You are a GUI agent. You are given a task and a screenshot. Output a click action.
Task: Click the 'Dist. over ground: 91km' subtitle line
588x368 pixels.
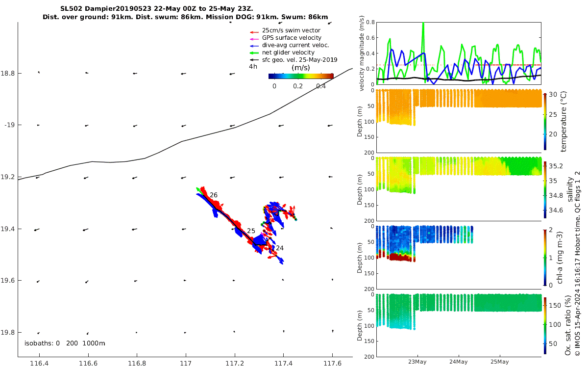pos(186,17)
